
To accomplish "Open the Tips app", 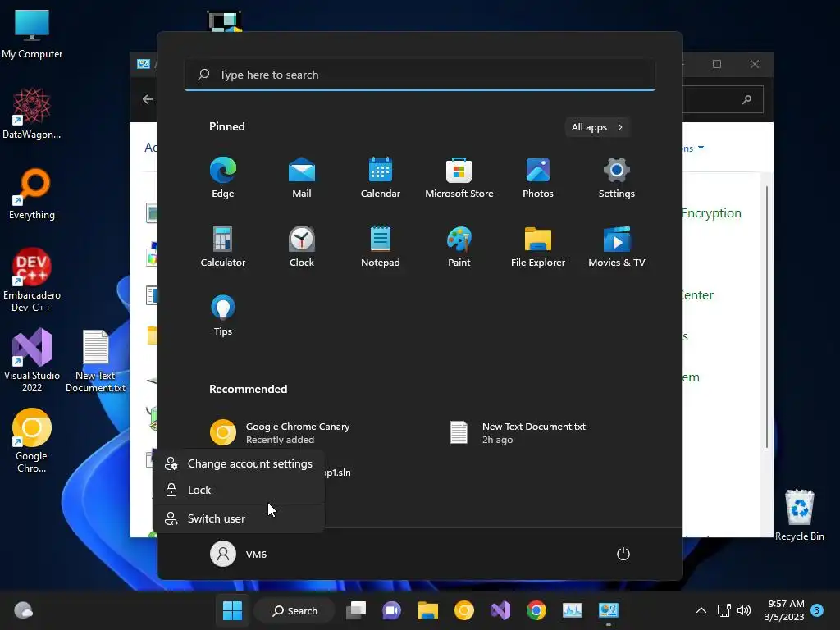I will click(x=223, y=316).
